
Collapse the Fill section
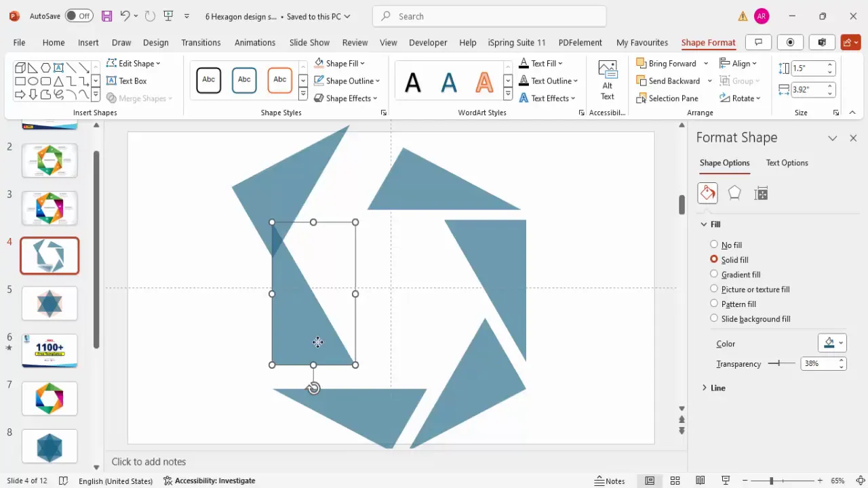[x=710, y=224]
